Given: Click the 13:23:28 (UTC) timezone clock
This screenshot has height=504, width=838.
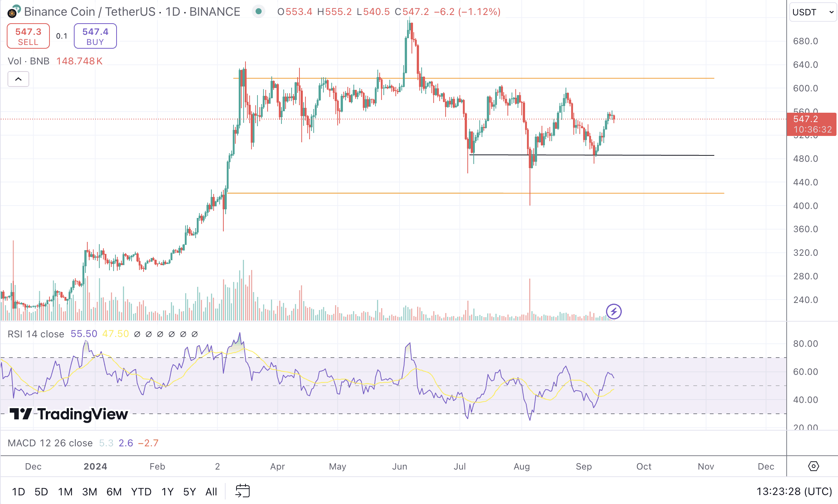Looking at the screenshot, I should pyautogui.click(x=794, y=491).
